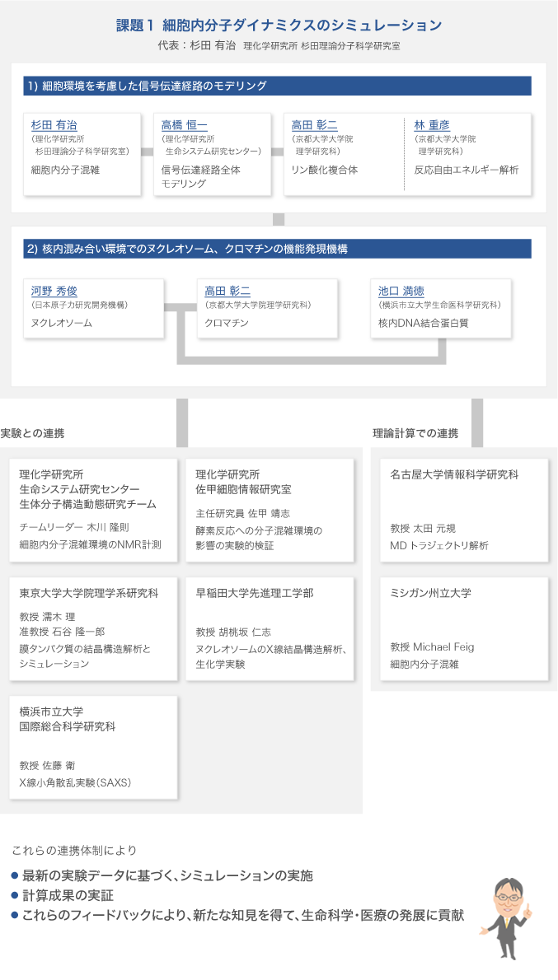
Task: Click the 理論計算での連携 label
Action: [x=415, y=433]
